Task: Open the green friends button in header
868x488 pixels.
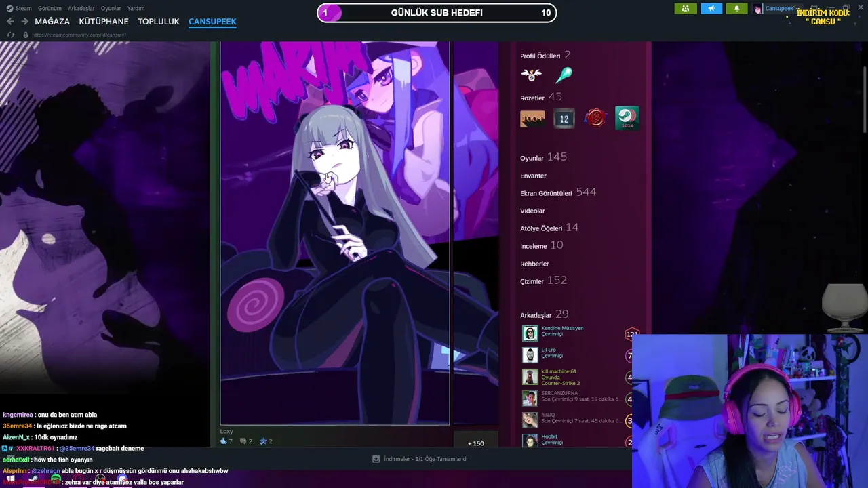Action: [686, 8]
